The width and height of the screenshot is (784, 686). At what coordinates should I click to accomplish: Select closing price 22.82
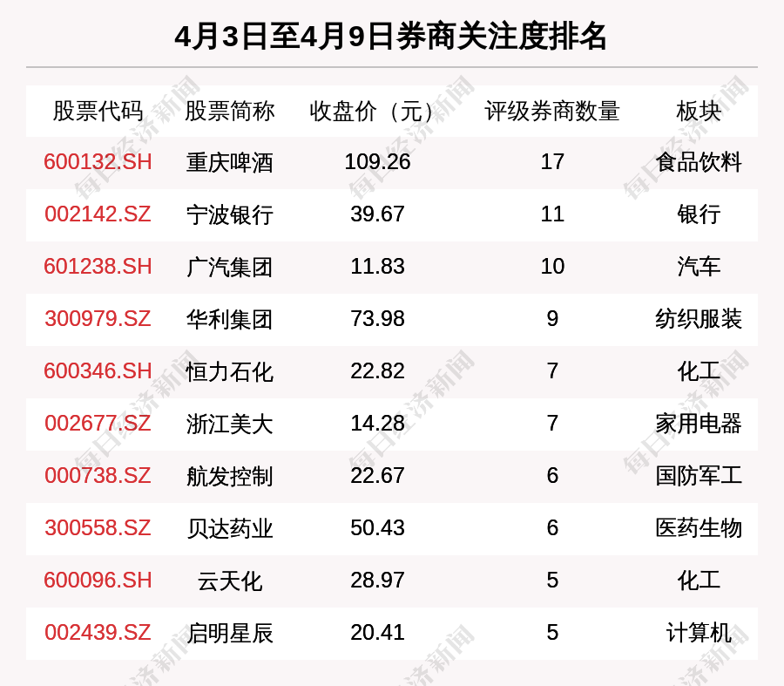tap(377, 371)
